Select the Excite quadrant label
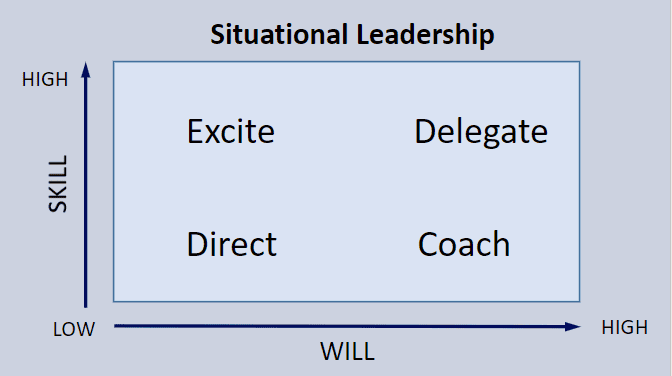This screenshot has width=672, height=376. [231, 132]
